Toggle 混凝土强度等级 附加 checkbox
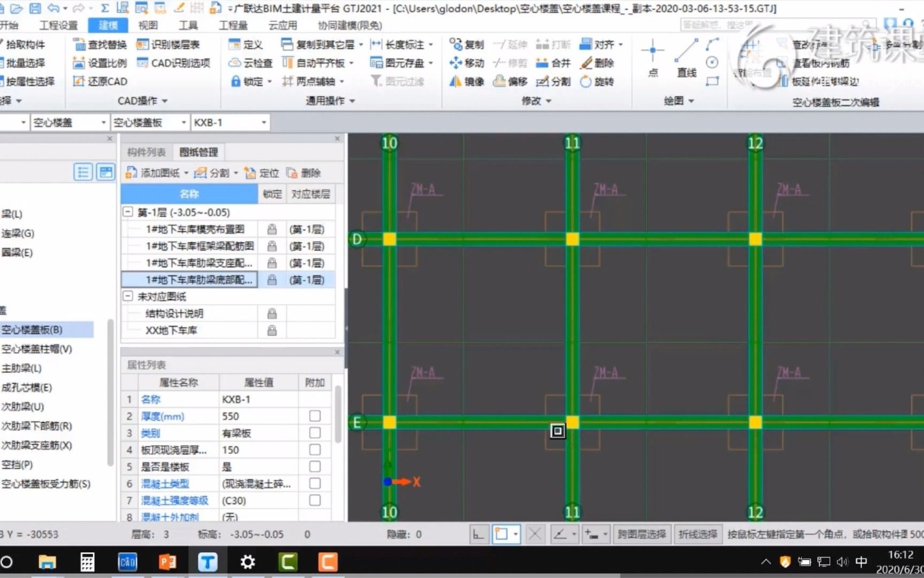Screen dimensions: 924x578 (x=315, y=500)
